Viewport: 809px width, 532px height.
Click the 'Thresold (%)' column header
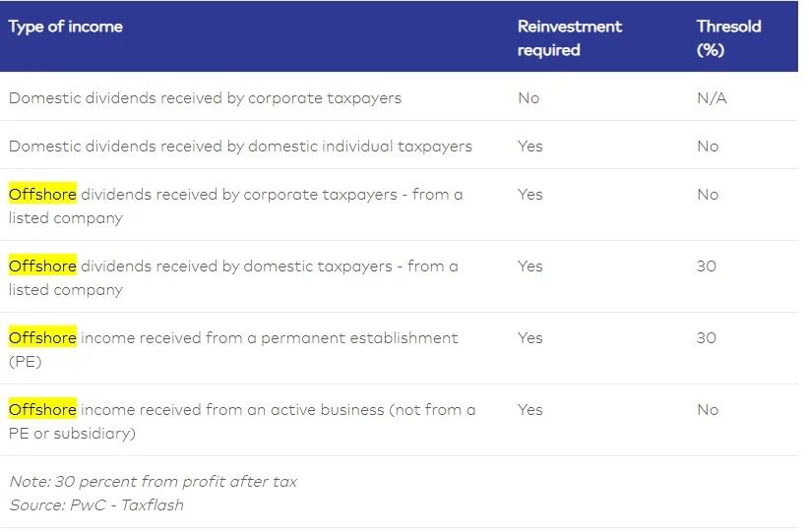click(728, 38)
